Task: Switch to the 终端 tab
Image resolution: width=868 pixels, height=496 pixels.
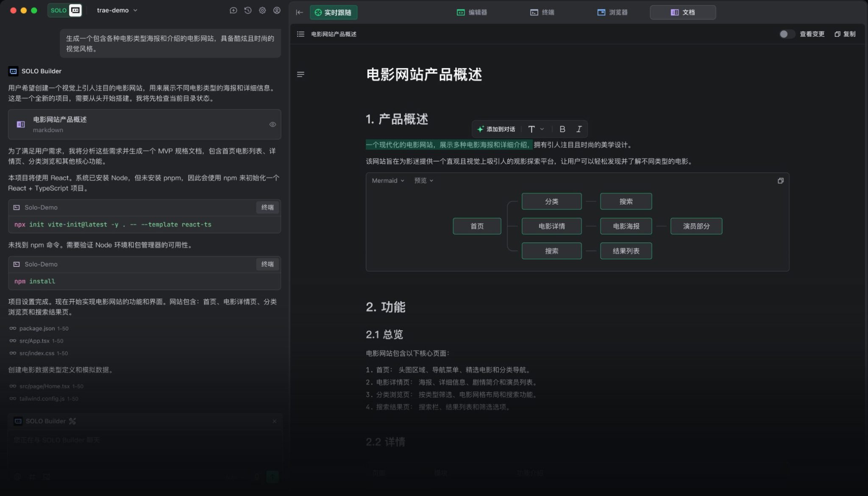Action: tap(542, 12)
